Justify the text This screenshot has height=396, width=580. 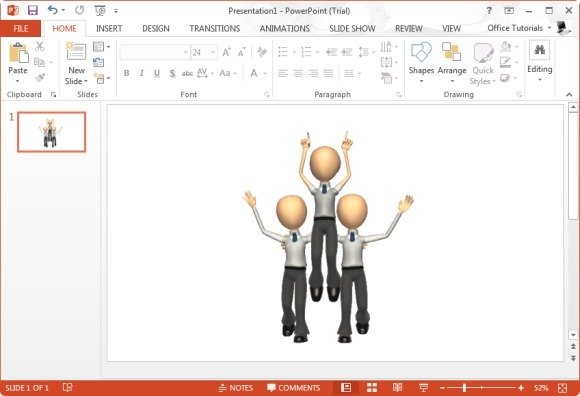point(328,73)
